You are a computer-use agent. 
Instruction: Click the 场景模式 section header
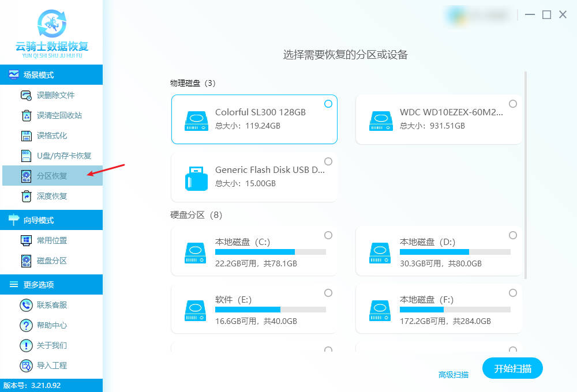pyautogui.click(x=51, y=74)
